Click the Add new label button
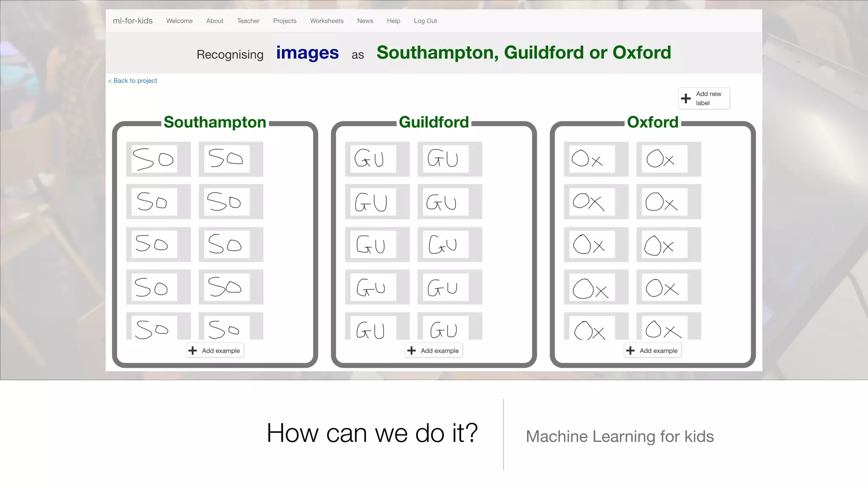Screen dimensions: 868x488 pos(704,98)
